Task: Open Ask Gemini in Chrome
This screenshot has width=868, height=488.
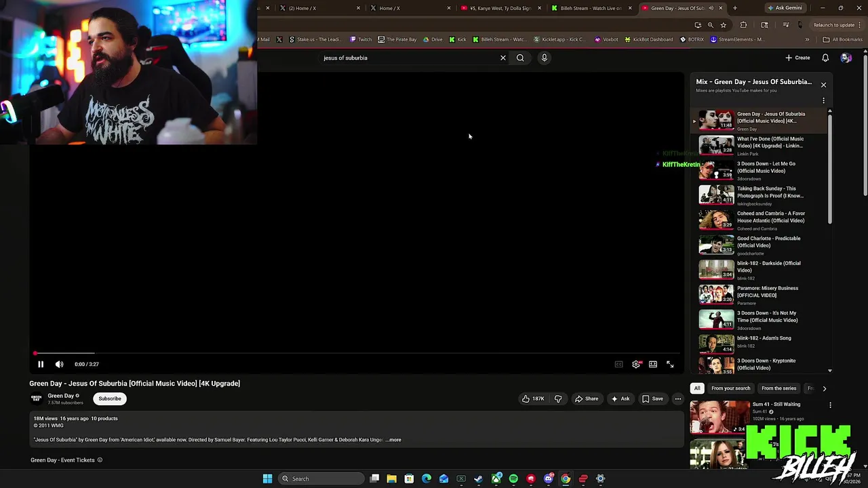Action: coord(785,8)
